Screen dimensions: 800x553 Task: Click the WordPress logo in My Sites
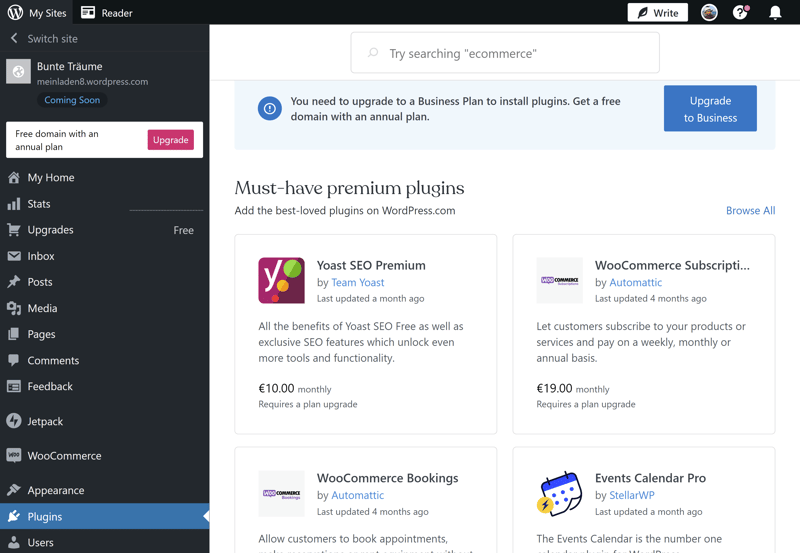(x=15, y=12)
